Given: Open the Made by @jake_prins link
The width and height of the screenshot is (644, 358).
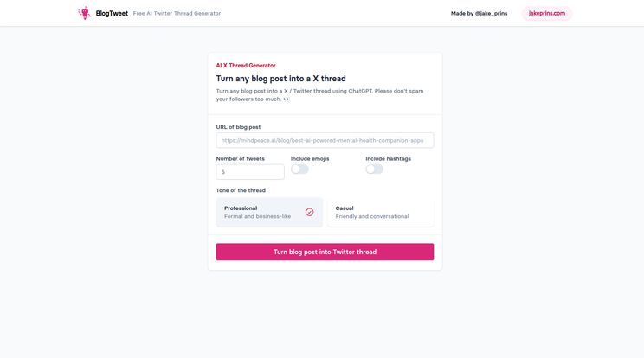Looking at the screenshot, I should tap(479, 13).
